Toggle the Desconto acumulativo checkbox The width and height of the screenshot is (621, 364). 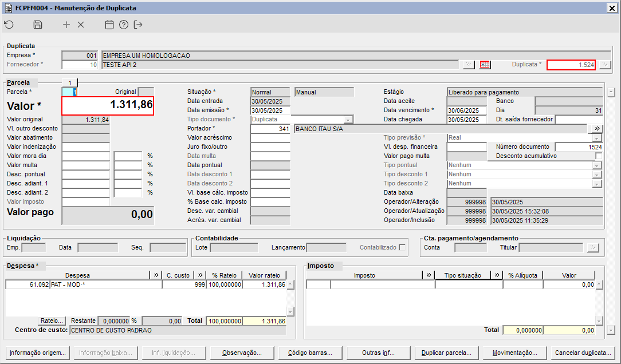point(599,156)
